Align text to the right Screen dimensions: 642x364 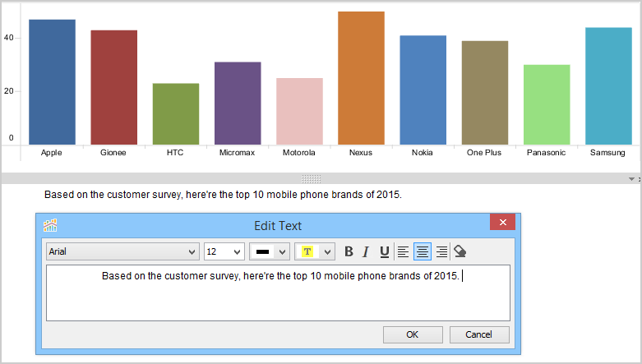[x=441, y=251]
